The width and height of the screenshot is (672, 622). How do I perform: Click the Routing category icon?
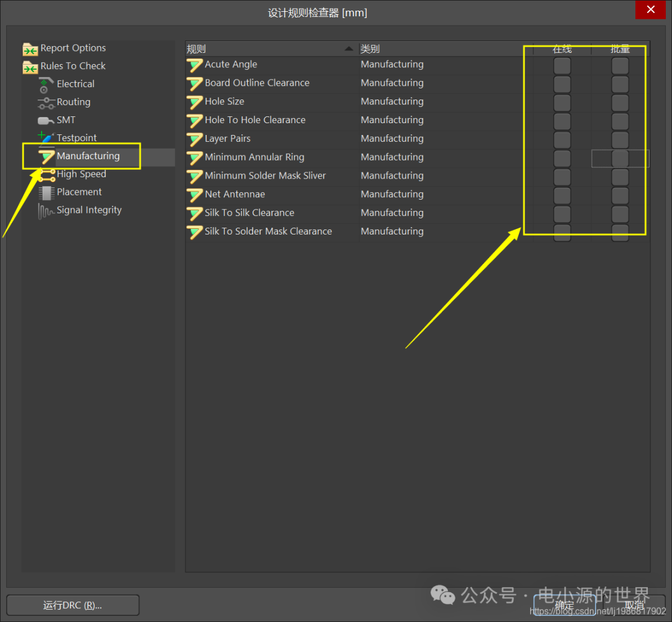46,103
